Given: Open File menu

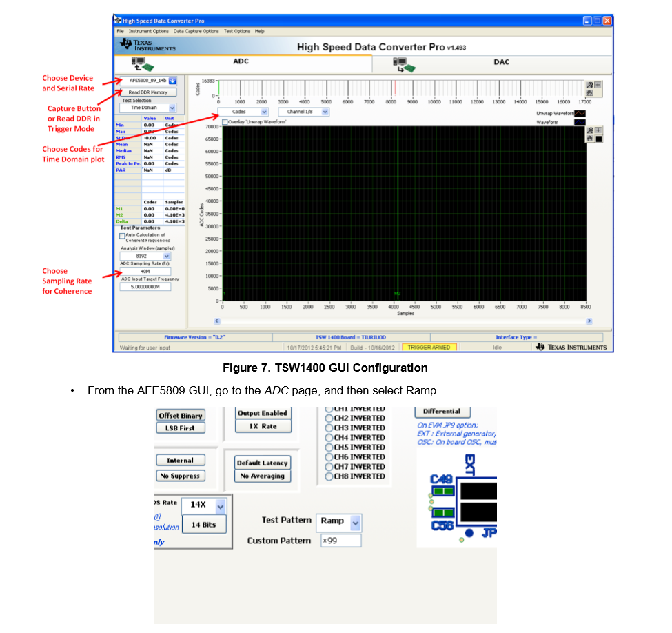Looking at the screenshot, I should (x=121, y=31).
